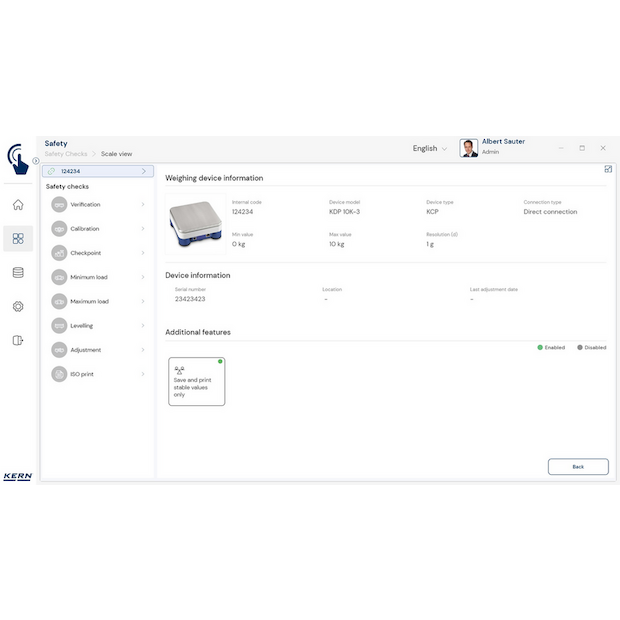Click the Back button
620x620 pixels.
[578, 466]
